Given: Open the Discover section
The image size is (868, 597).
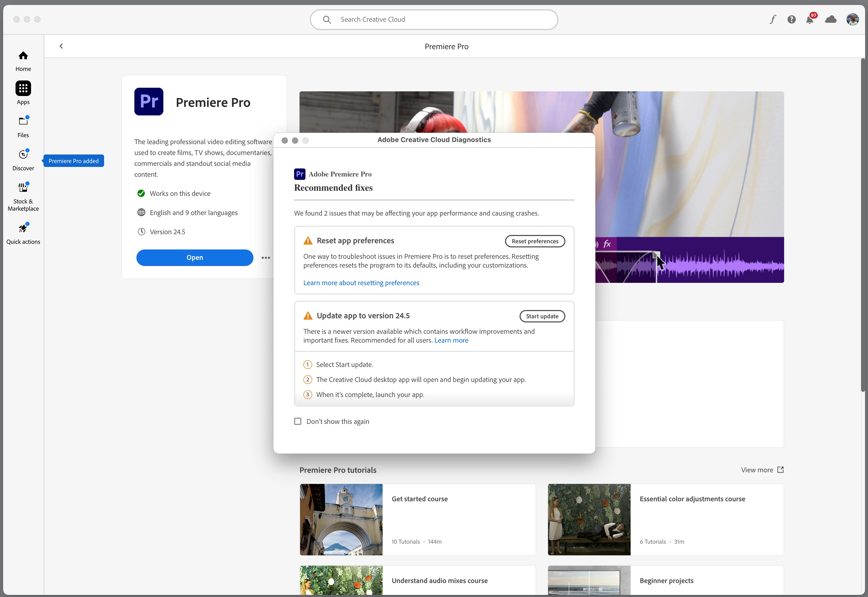Looking at the screenshot, I should [23, 160].
